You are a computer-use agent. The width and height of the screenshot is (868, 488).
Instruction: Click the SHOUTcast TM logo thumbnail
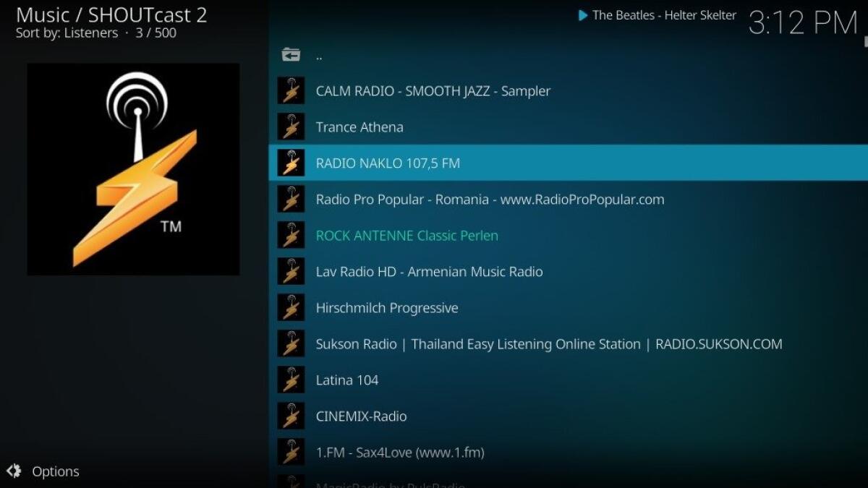(132, 168)
